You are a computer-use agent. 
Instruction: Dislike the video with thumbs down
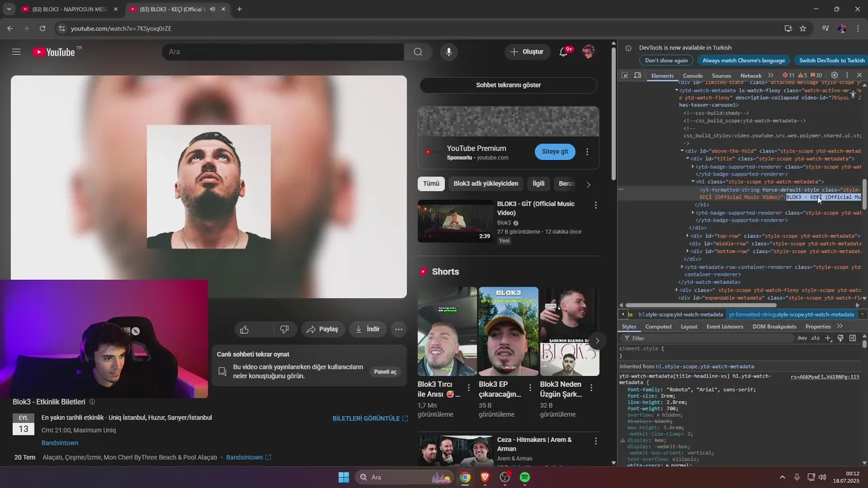[284, 329]
